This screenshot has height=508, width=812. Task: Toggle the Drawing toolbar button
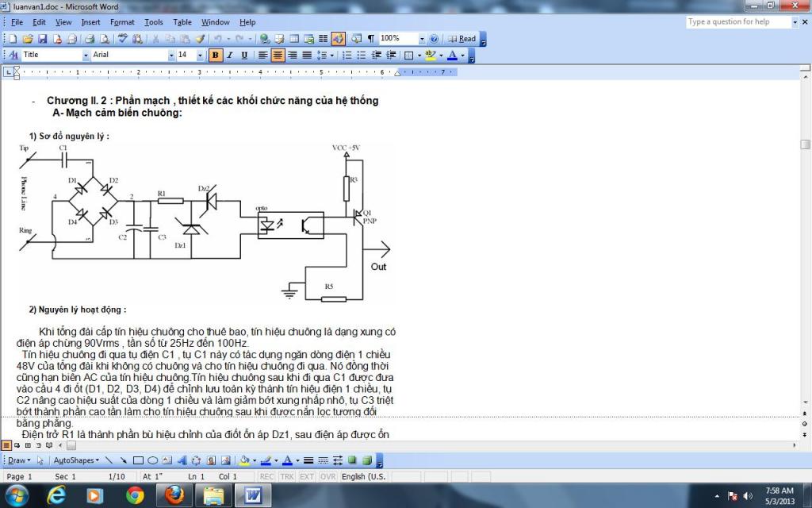coord(338,39)
